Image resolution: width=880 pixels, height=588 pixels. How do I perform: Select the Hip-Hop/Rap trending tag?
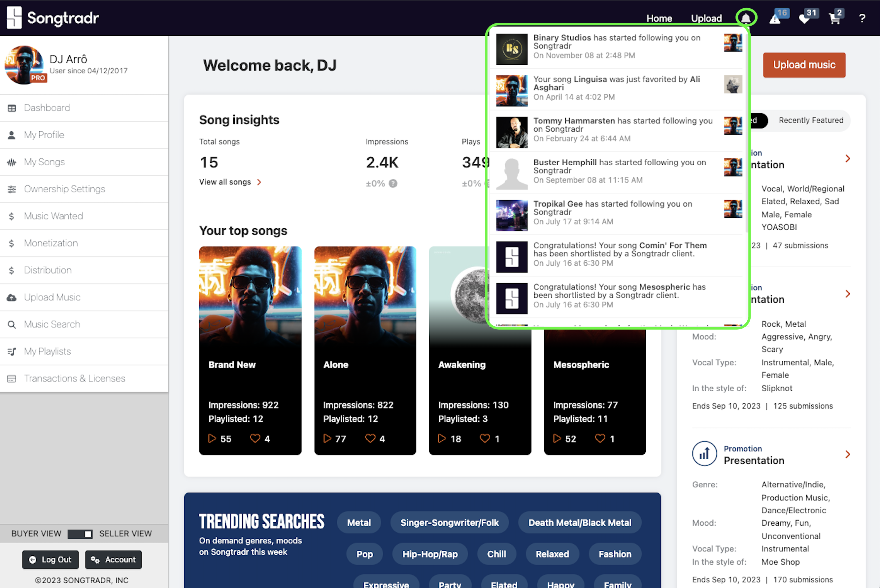point(430,554)
